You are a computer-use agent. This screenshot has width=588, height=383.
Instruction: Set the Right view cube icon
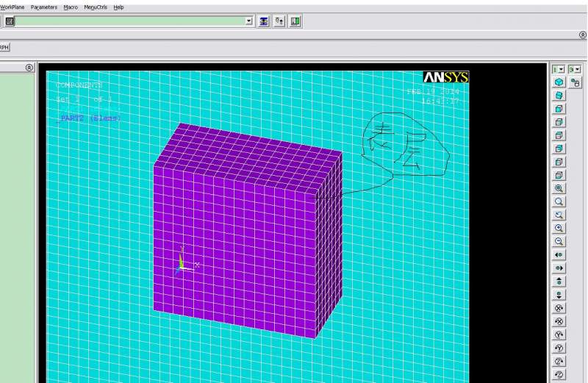(559, 122)
